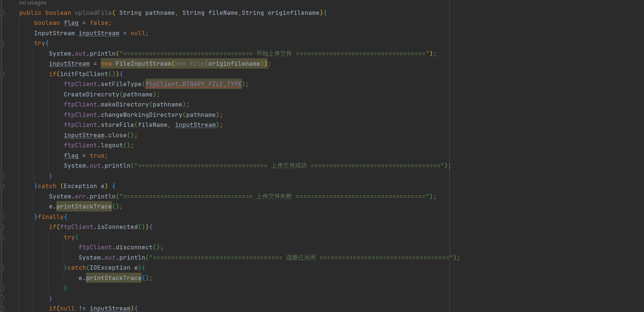The height and width of the screenshot is (312, 644).
Task: Click the setFileType method call
Action: tap(121, 84)
